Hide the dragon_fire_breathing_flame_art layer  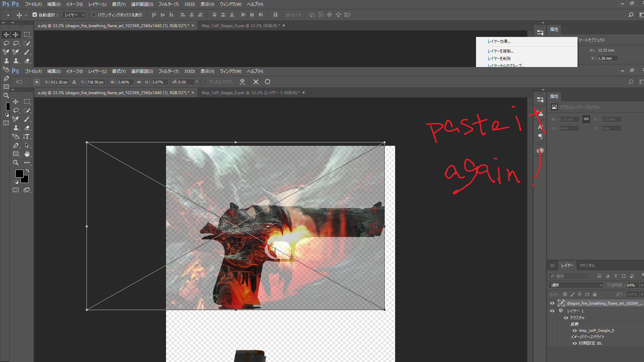552,303
